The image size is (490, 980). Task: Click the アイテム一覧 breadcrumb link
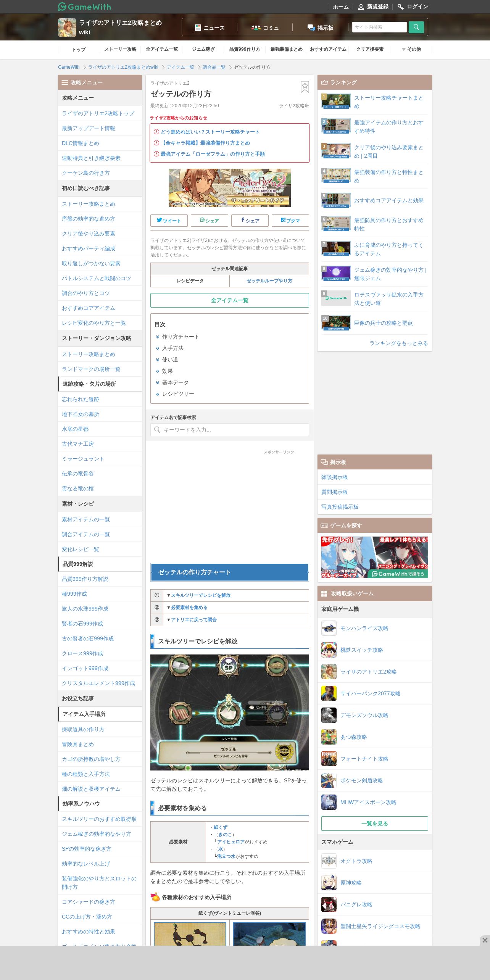pyautogui.click(x=180, y=67)
